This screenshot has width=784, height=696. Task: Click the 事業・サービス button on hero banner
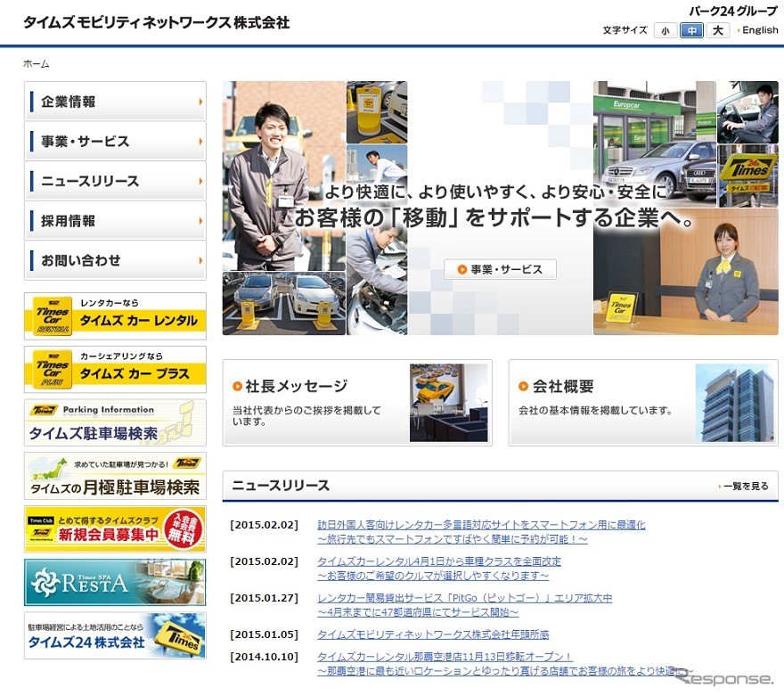pos(500,269)
